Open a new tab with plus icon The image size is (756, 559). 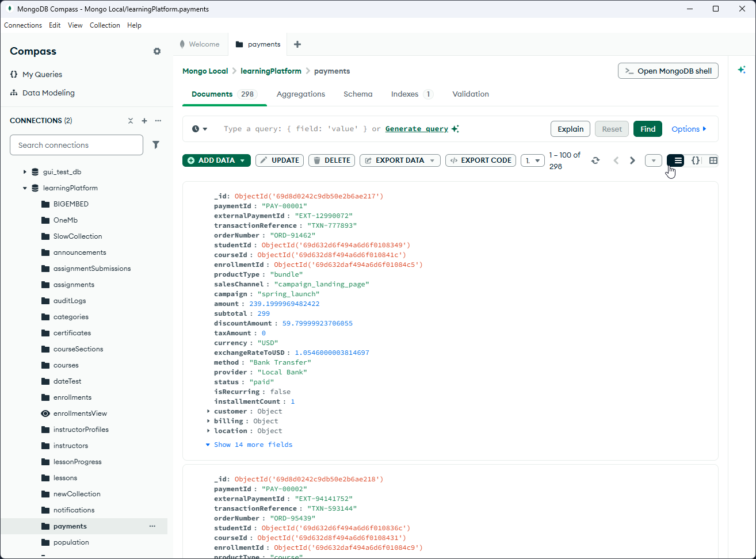(x=297, y=44)
